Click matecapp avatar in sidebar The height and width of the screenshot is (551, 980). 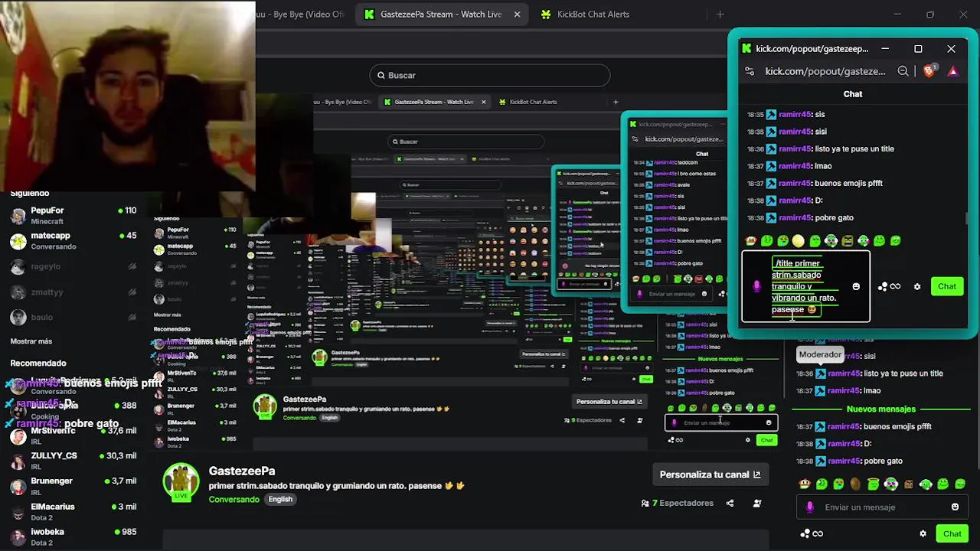[18, 241]
